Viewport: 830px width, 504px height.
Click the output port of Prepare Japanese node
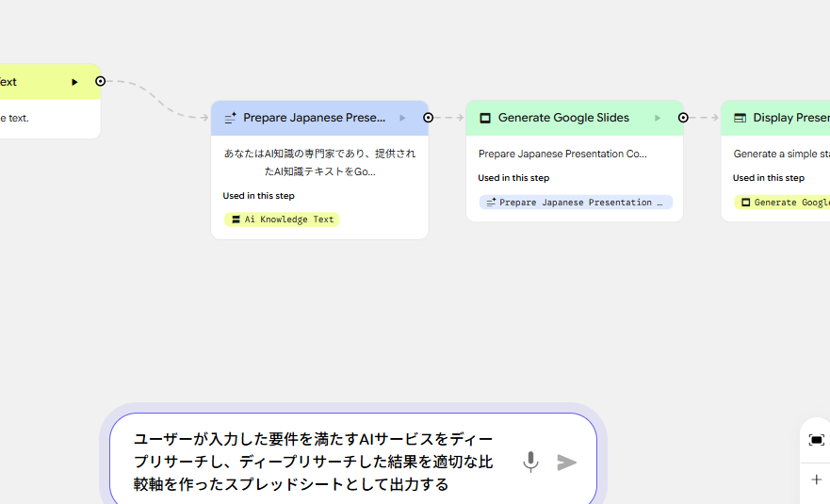(429, 118)
